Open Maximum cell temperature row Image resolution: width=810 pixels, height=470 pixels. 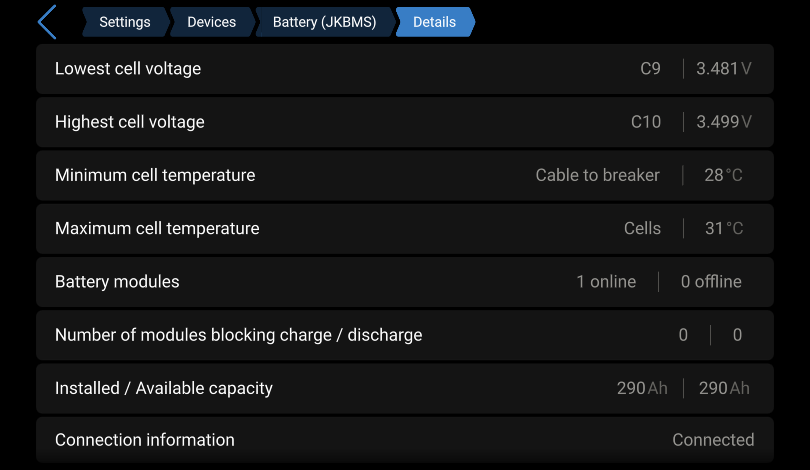pos(405,228)
